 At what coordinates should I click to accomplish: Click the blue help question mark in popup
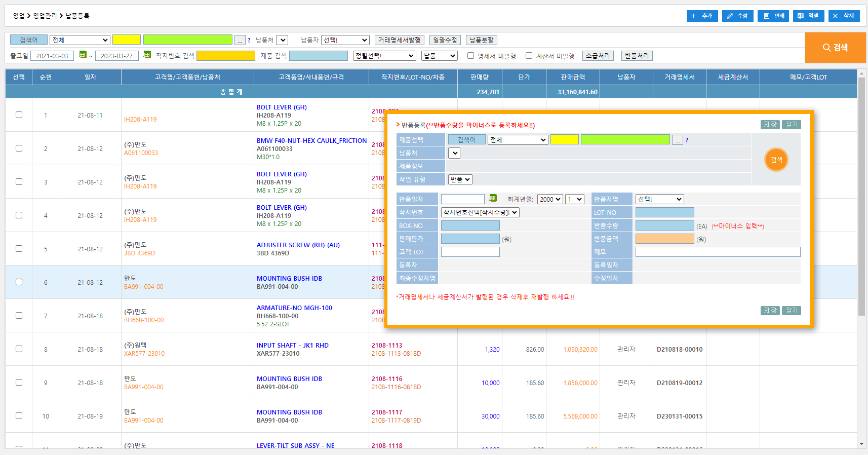pos(687,140)
